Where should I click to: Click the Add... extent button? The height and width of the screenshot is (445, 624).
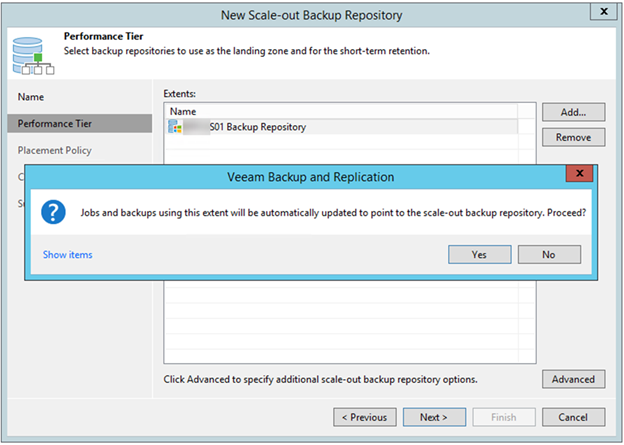(x=573, y=112)
